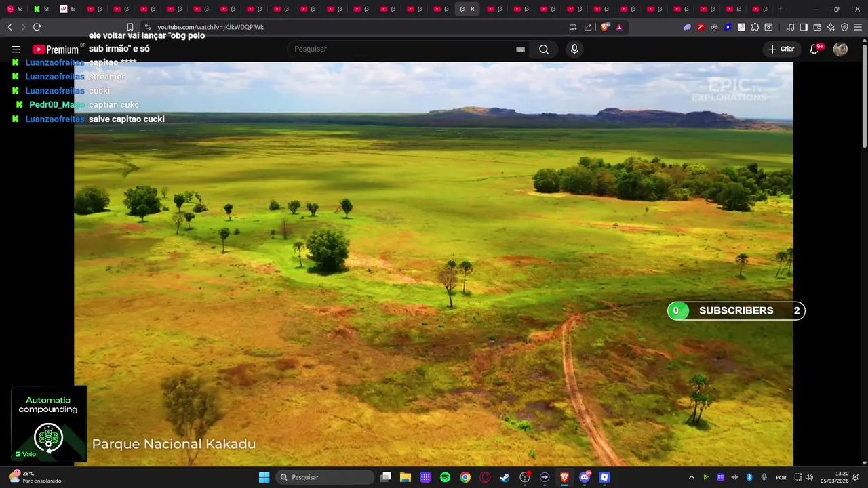Viewport: 868px width, 488px height.
Task: Click the Subscribers counter overlay bar
Action: coord(736,310)
